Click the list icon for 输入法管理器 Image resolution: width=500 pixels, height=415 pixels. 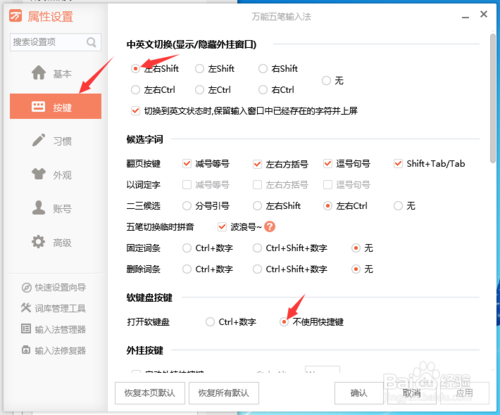click(26, 329)
